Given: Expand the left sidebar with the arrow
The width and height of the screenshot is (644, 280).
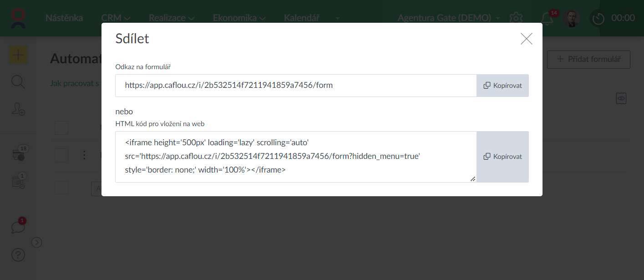Looking at the screenshot, I should click(x=37, y=242).
